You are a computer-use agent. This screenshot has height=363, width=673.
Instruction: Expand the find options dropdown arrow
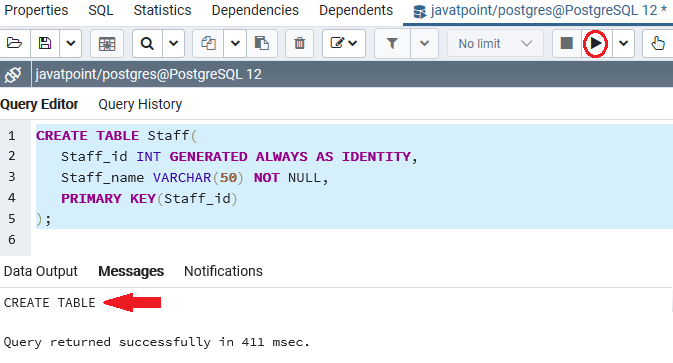(x=173, y=43)
